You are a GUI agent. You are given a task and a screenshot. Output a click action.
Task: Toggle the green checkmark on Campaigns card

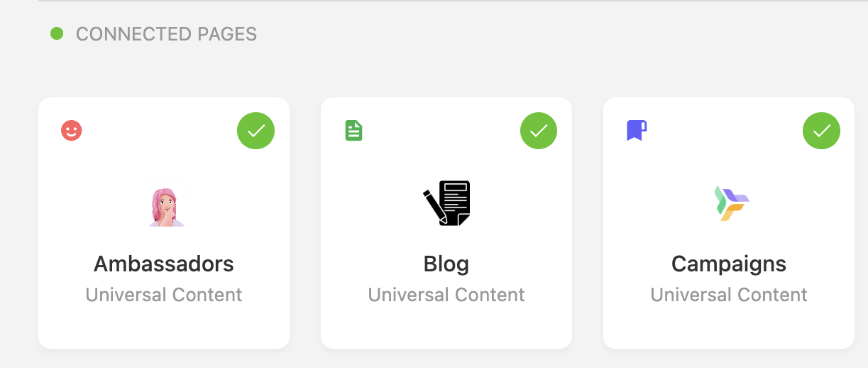coord(821,131)
